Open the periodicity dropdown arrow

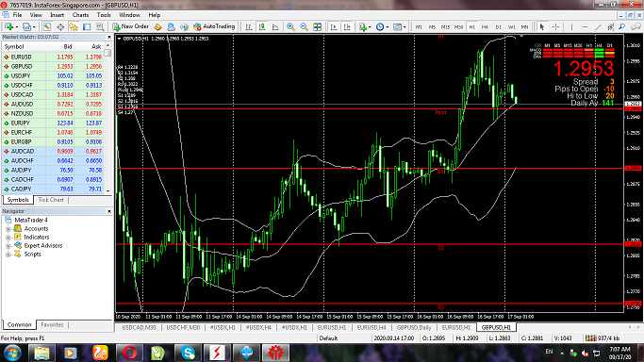point(388,27)
